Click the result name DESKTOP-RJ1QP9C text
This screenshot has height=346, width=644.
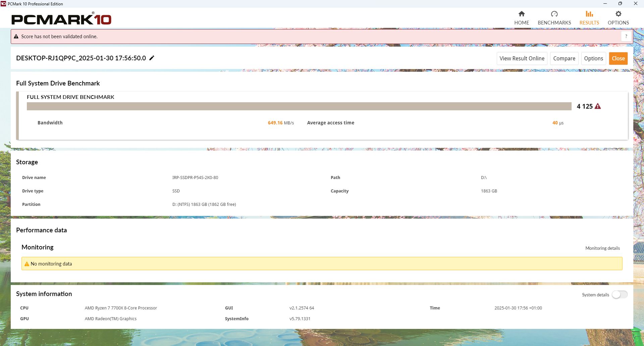(81, 58)
